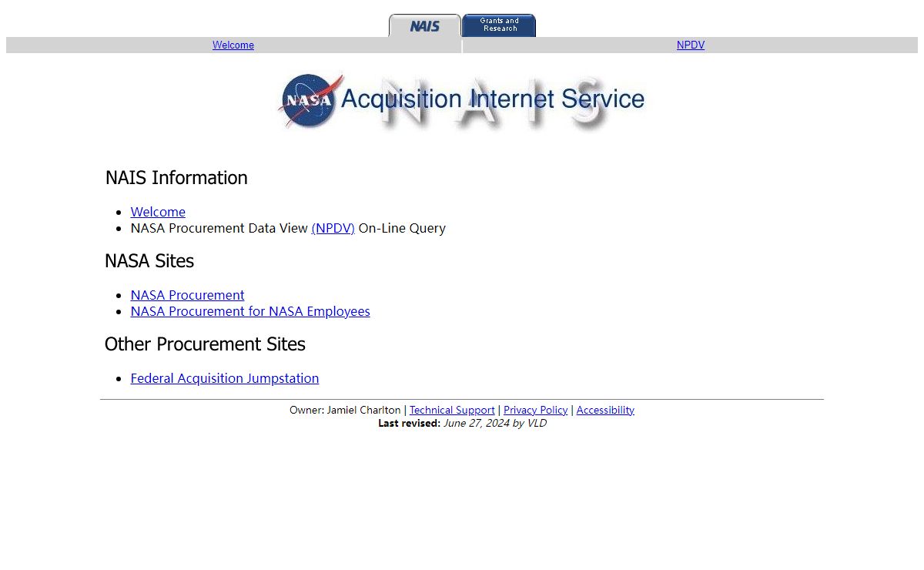Click the text NASA Procurement Data View
The width and height of the screenshot is (924, 570).
[219, 228]
